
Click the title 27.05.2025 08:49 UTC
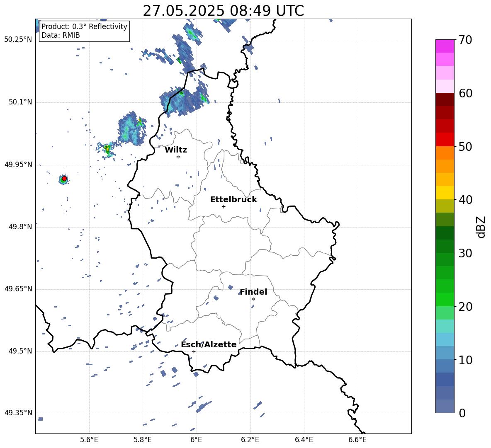(223, 11)
